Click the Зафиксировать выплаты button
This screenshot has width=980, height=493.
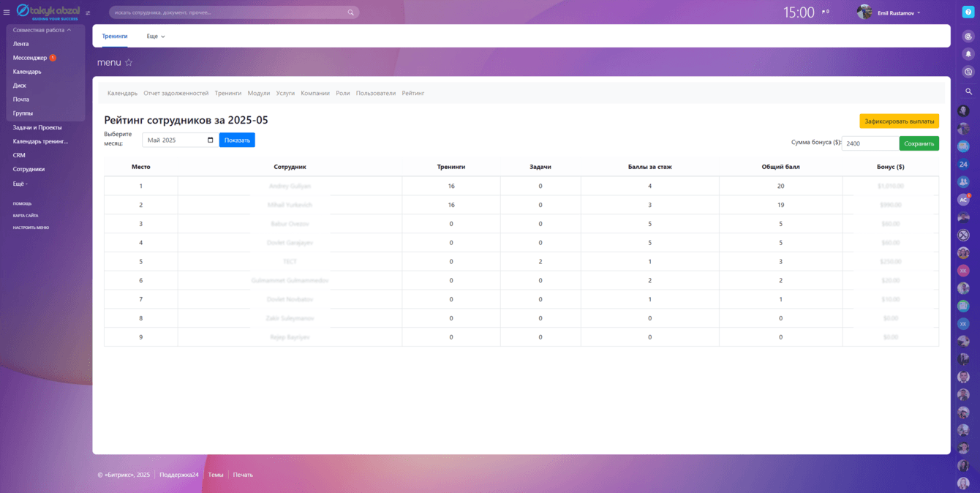899,121
